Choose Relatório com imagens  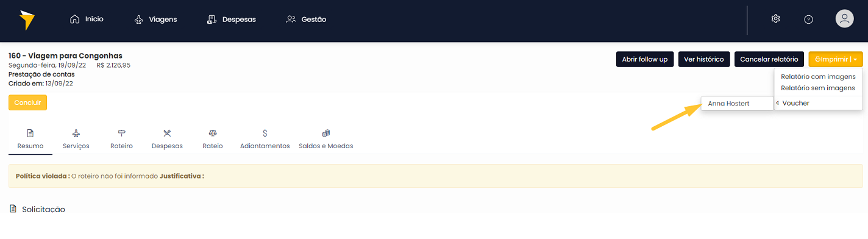click(x=818, y=77)
